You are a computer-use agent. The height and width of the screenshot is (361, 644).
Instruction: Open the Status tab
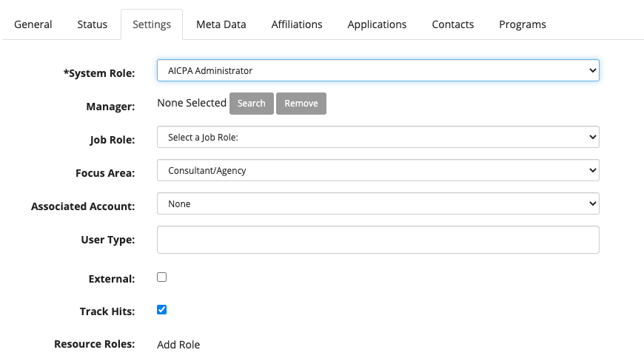tap(92, 24)
